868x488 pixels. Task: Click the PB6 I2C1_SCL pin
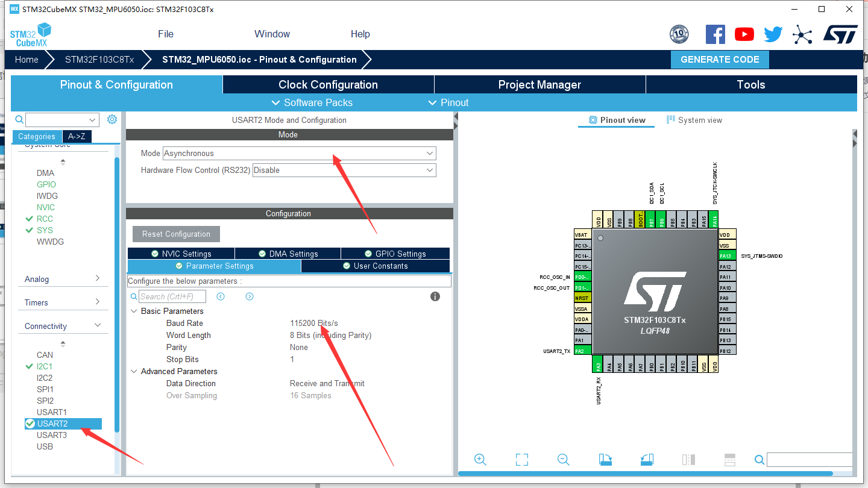pyautogui.click(x=662, y=219)
